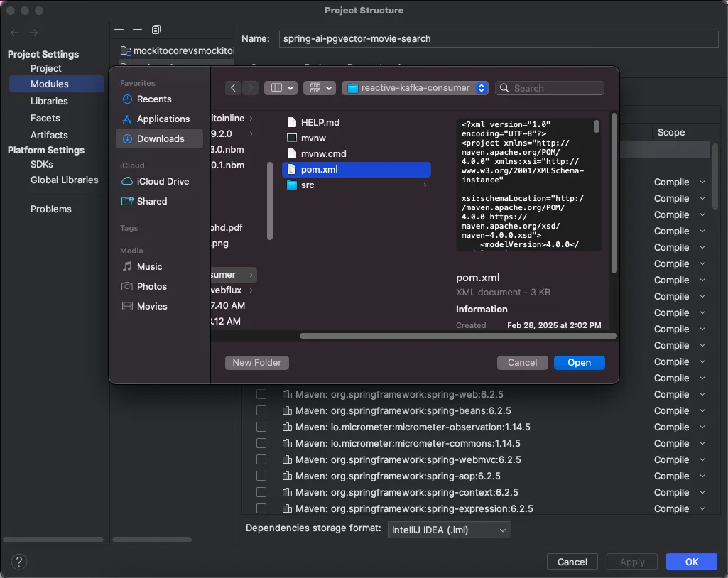Click the file browser horizontal scrollbar
728x578 pixels.
[458, 336]
